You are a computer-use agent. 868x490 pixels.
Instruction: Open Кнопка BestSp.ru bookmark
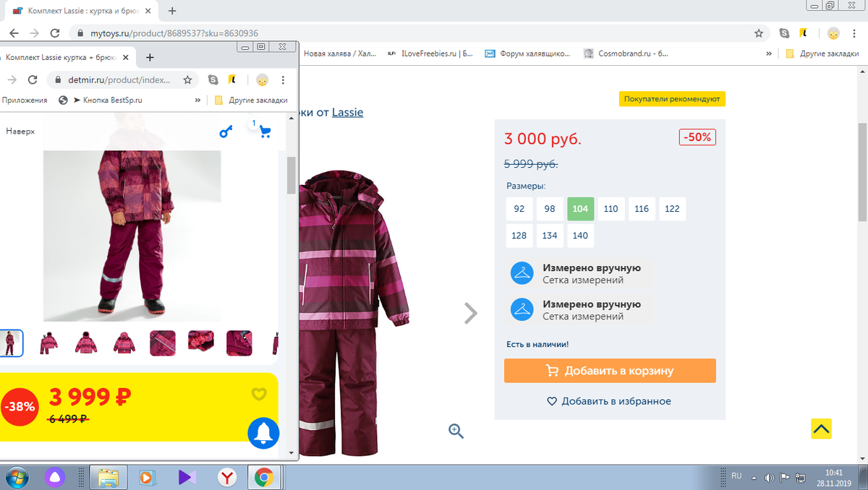tap(101, 100)
